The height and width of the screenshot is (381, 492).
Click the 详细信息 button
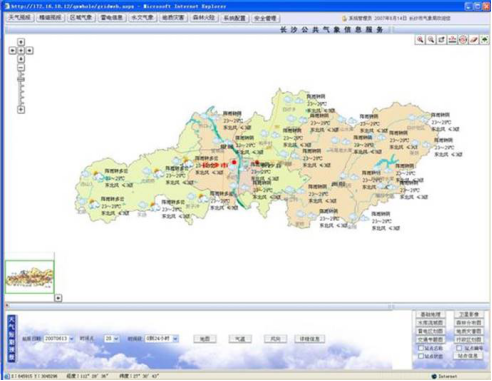coord(310,339)
